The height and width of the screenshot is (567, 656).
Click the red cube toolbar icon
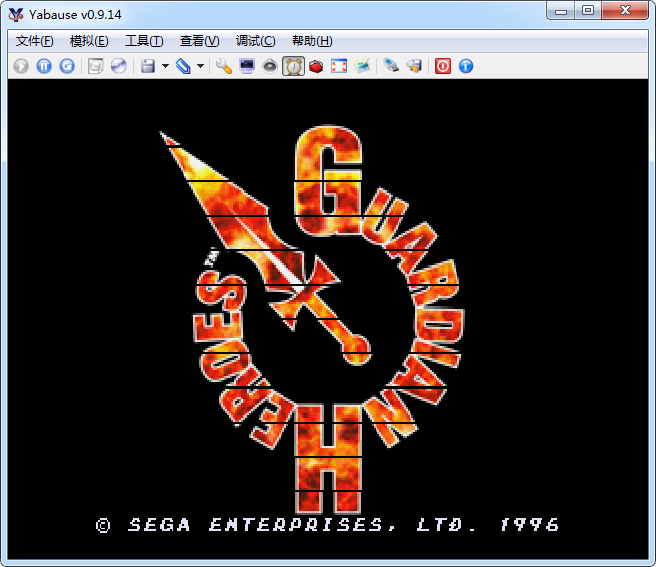(316, 66)
